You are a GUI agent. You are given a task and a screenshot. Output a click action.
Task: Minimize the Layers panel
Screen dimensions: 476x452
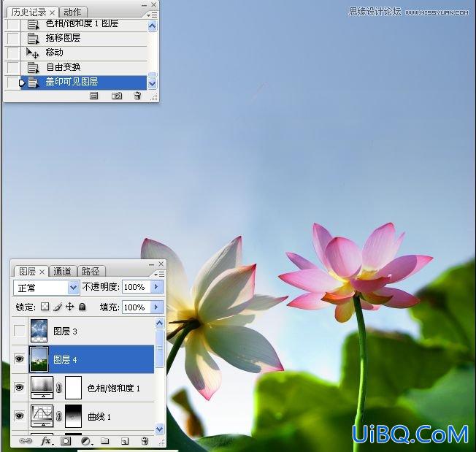click(151, 264)
